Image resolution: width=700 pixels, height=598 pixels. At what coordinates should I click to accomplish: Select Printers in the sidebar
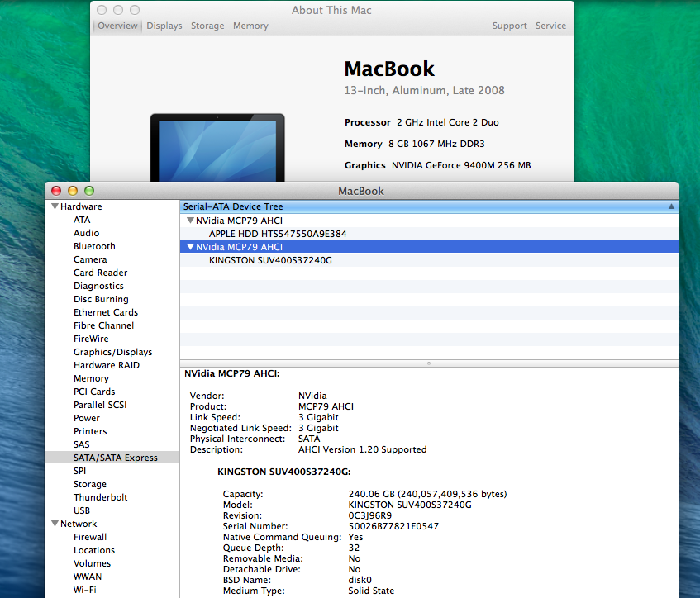coord(90,431)
